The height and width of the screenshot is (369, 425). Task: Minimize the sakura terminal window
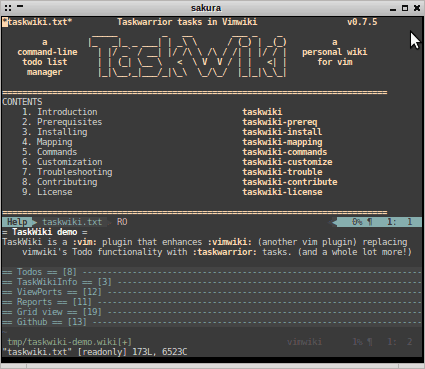point(393,9)
